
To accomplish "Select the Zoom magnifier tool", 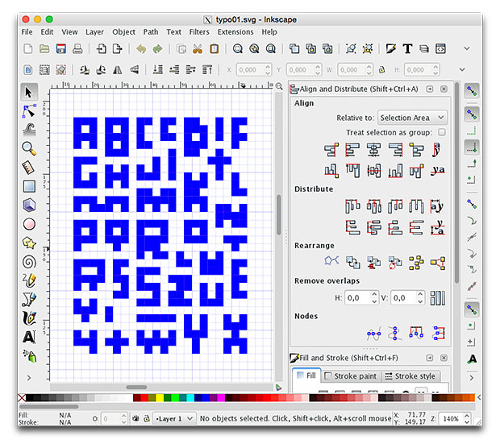I will (x=29, y=149).
